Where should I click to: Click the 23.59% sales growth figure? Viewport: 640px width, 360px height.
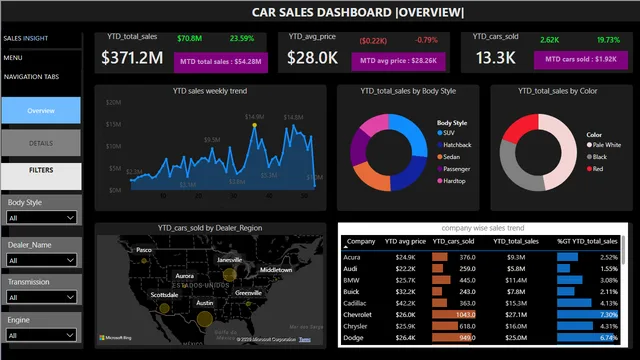242,38
